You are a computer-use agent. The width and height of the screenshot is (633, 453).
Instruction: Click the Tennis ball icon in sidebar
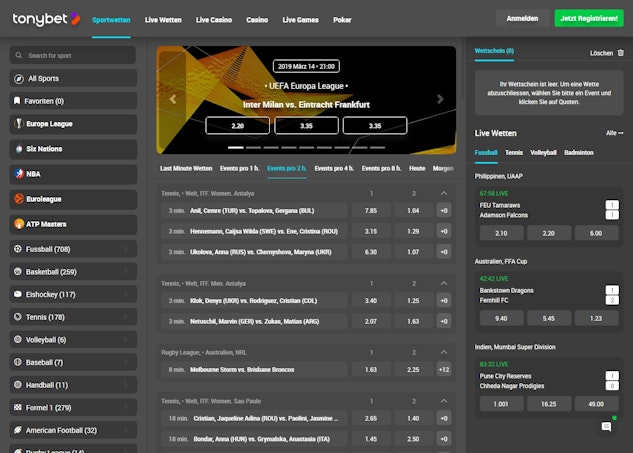click(x=18, y=317)
